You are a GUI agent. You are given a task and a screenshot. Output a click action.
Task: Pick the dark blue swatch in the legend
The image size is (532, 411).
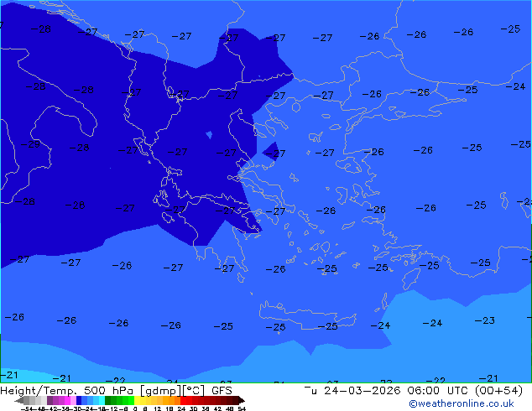[x=79, y=400]
